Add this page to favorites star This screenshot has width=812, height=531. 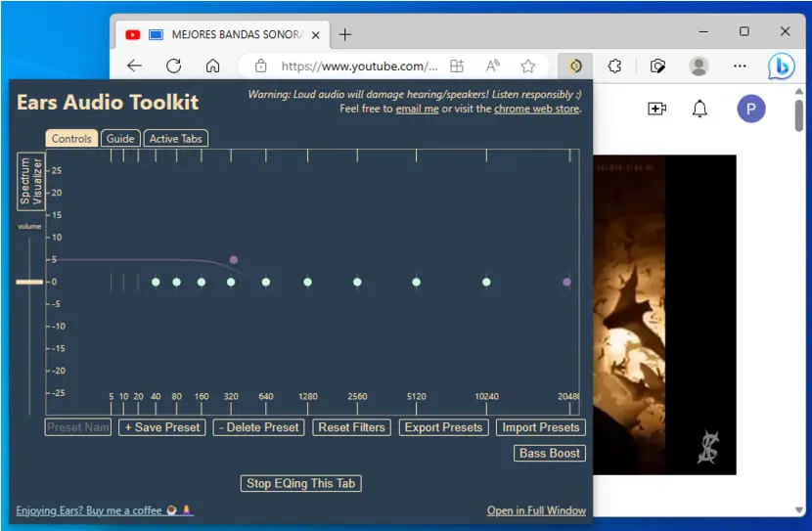527,66
